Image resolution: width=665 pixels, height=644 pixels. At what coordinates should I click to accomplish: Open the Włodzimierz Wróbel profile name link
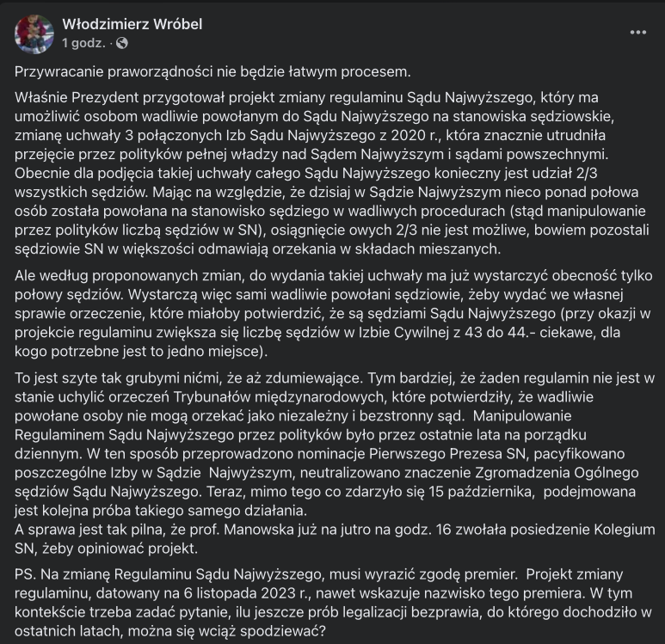[x=132, y=22]
